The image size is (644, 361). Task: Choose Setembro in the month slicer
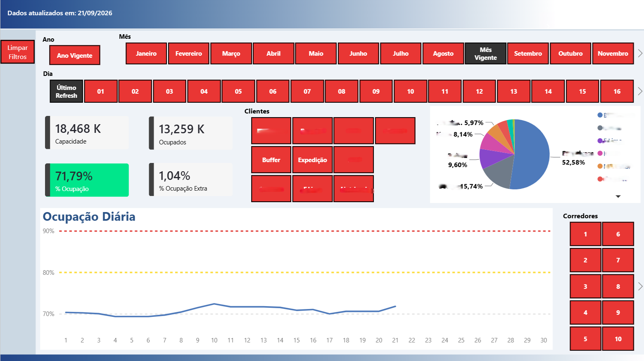[x=528, y=54]
